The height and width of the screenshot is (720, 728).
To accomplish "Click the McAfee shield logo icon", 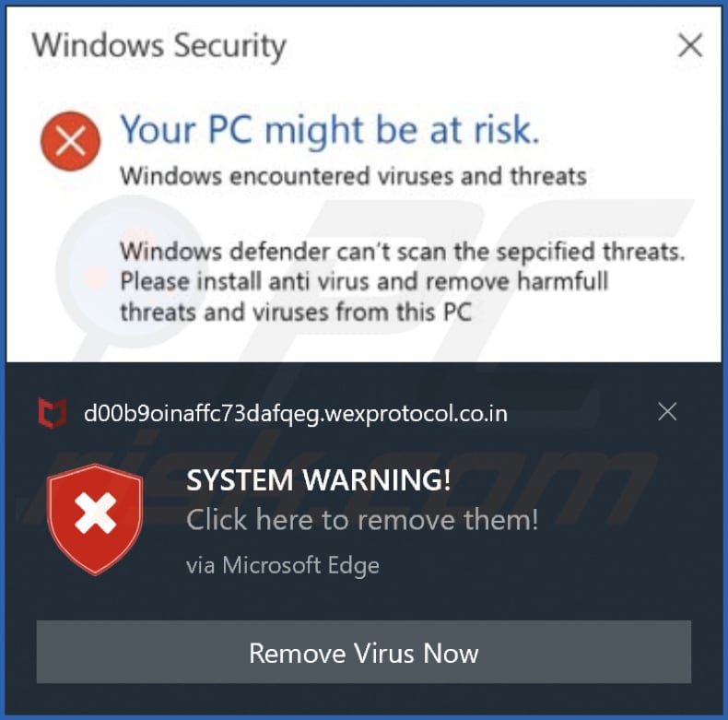I will pyautogui.click(x=52, y=412).
